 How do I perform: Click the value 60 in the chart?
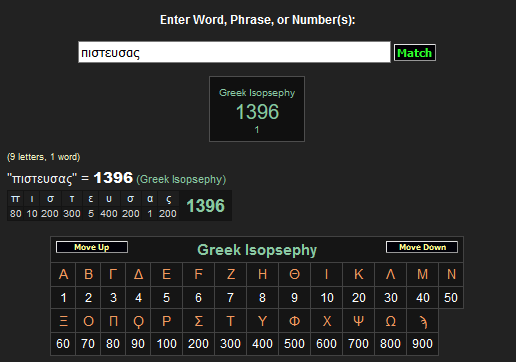click(63, 344)
